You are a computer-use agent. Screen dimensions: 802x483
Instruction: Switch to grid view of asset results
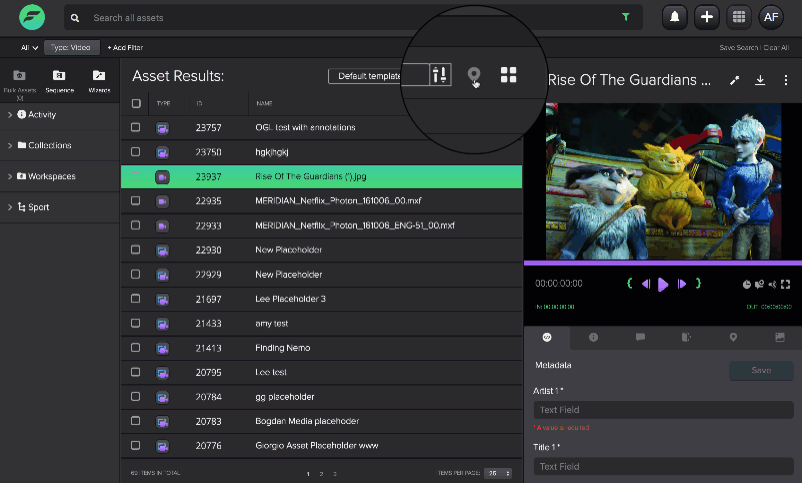pos(508,75)
